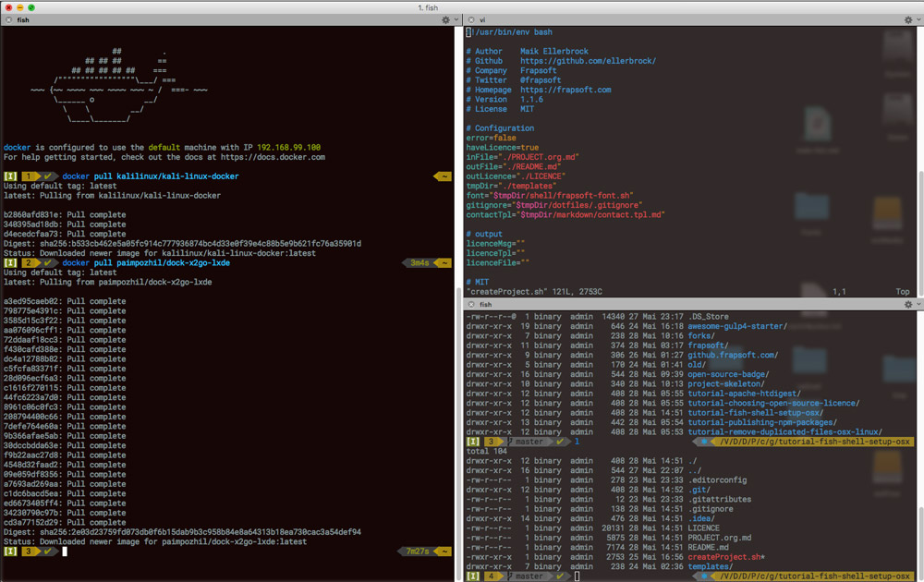The image size is (924, 582).
Task: Click the 'awesome-gulp4-starter/' directory
Action: click(737, 326)
